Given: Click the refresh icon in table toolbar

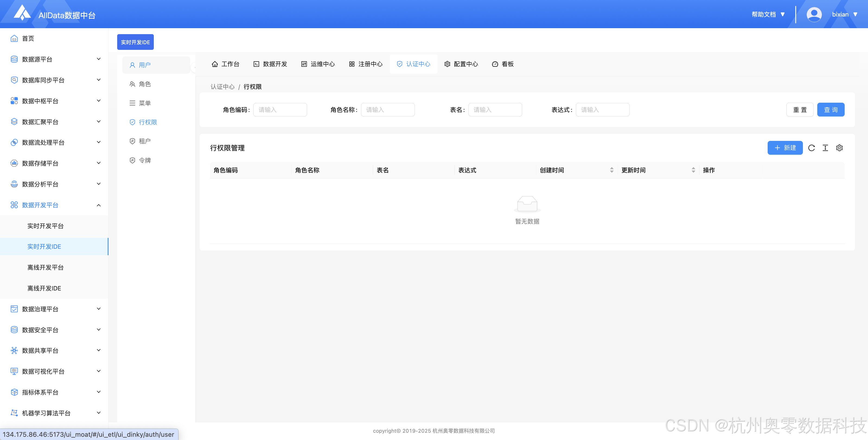Looking at the screenshot, I should (x=811, y=148).
